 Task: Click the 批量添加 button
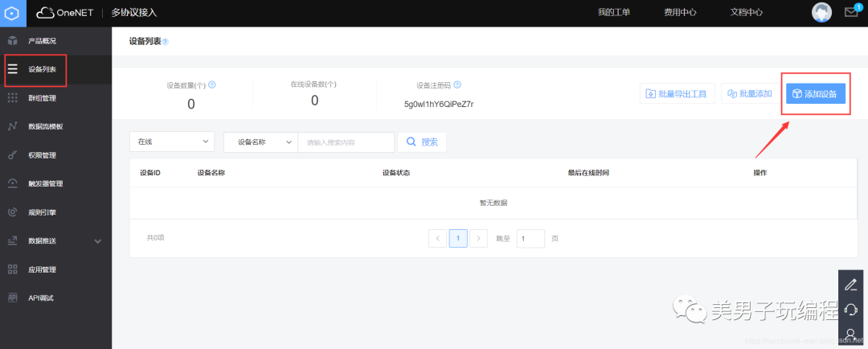click(x=750, y=93)
